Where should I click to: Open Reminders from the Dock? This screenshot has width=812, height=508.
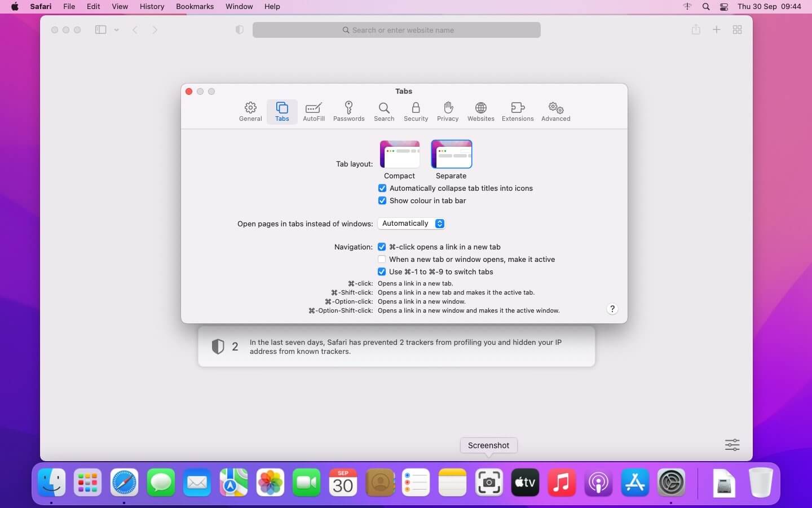[x=416, y=483]
